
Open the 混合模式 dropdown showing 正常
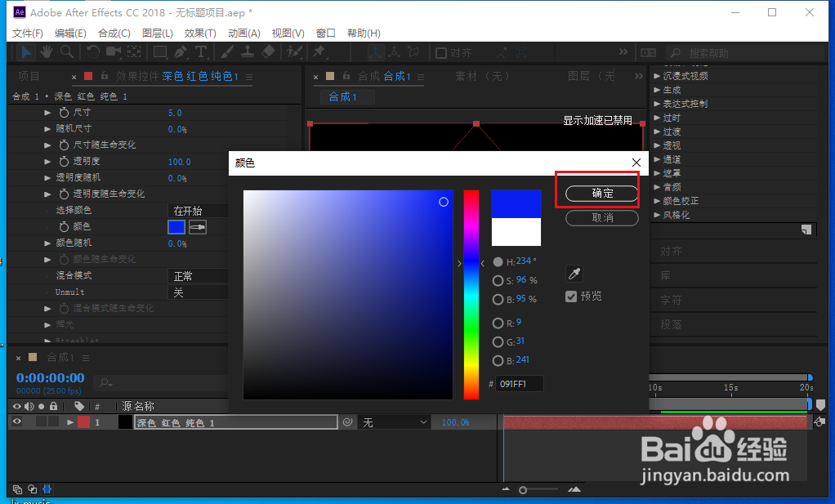click(198, 276)
